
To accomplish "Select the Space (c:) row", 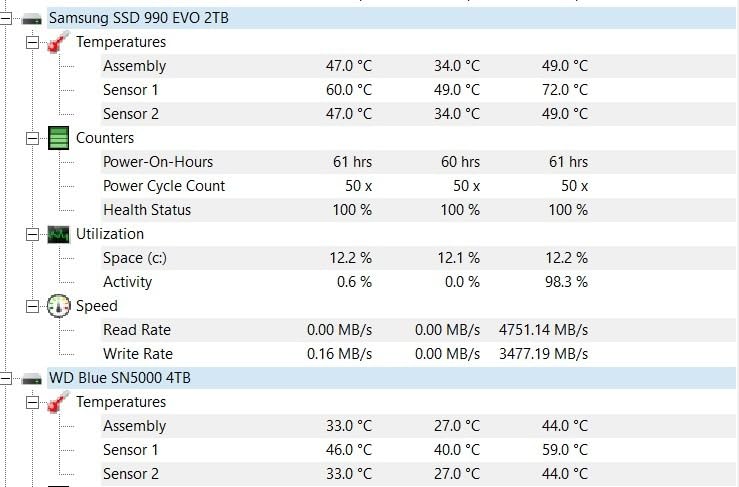I will 418,258.
